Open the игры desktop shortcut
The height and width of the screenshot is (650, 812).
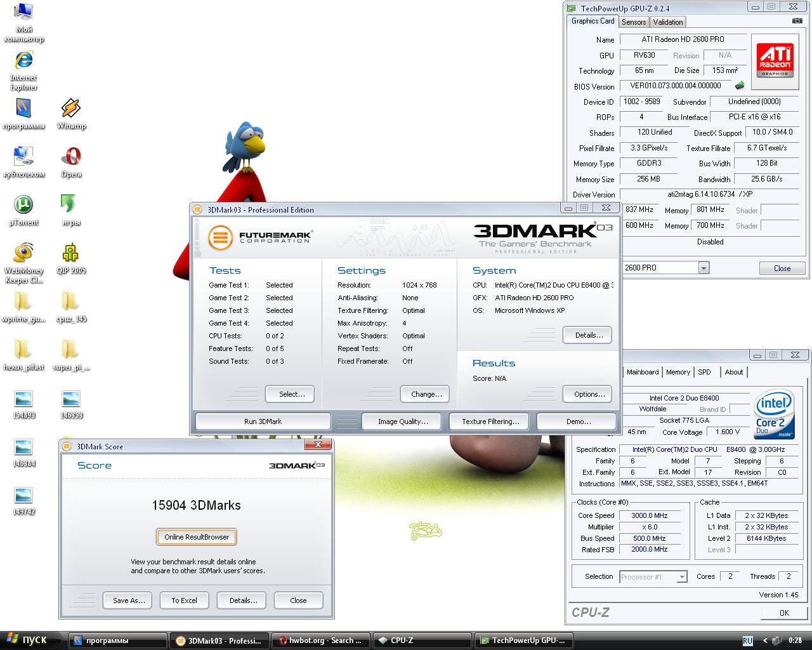pos(71,211)
